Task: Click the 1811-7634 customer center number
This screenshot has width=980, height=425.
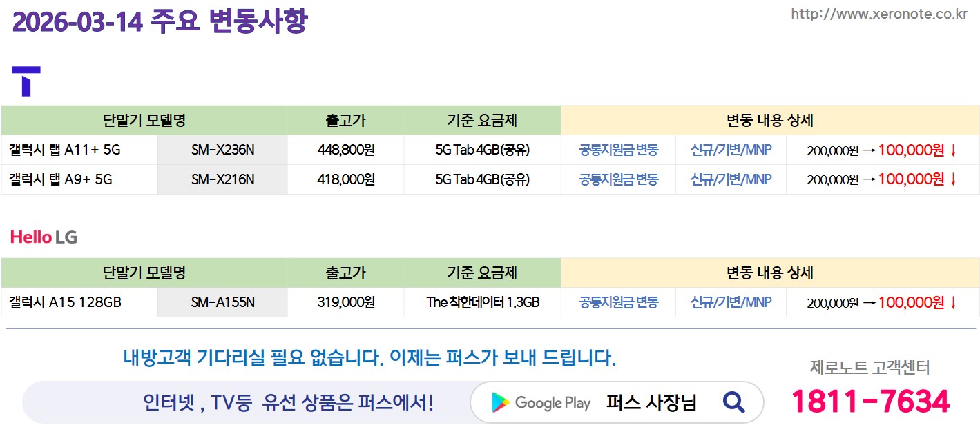Action: tap(869, 402)
